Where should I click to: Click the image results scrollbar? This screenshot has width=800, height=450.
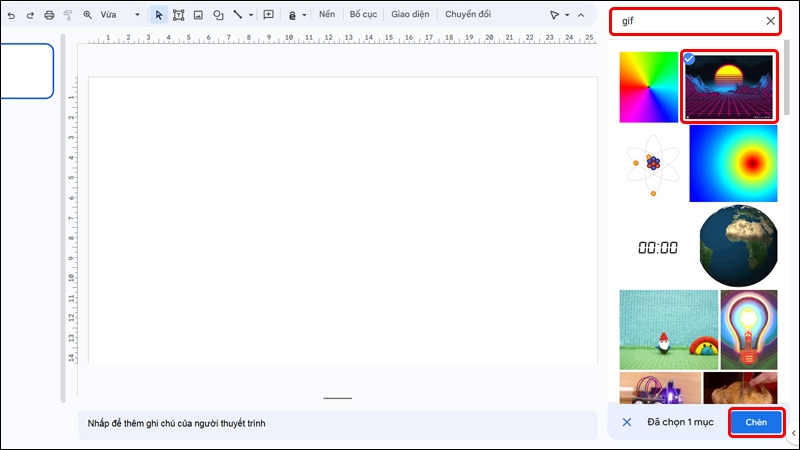(x=787, y=78)
